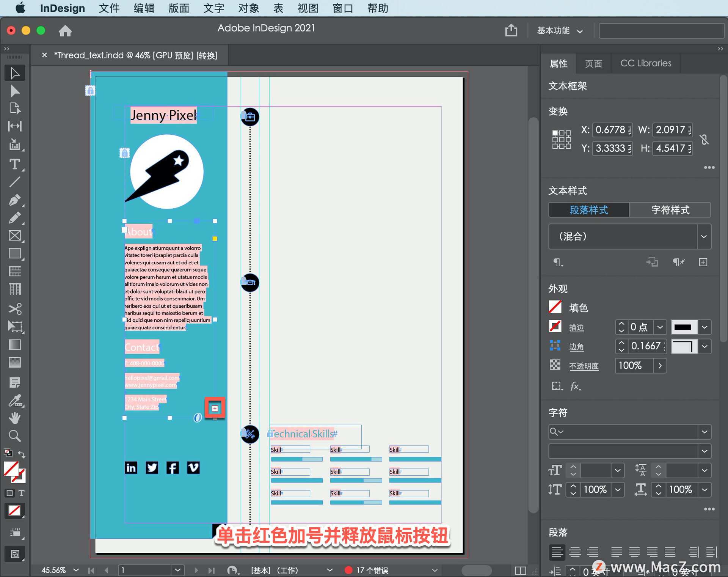Clear overrides paragraph icon
Viewport: 728px width, 577px height.
click(678, 262)
